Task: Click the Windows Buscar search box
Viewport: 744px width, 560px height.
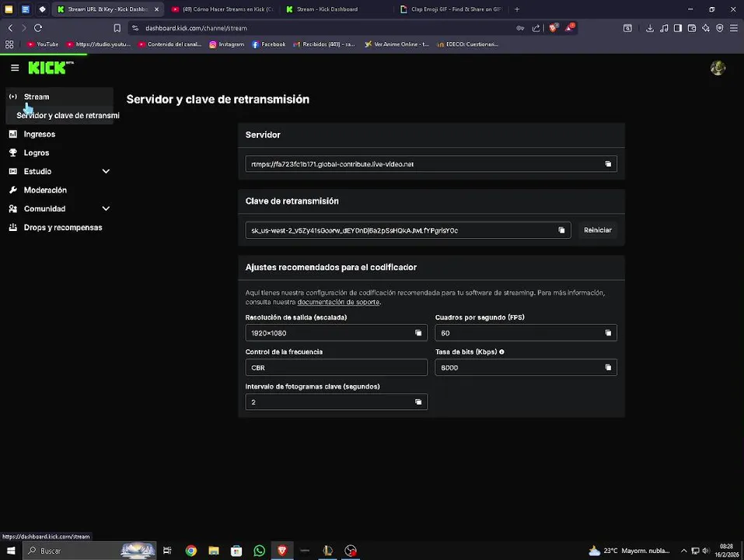Action: click(x=90, y=551)
